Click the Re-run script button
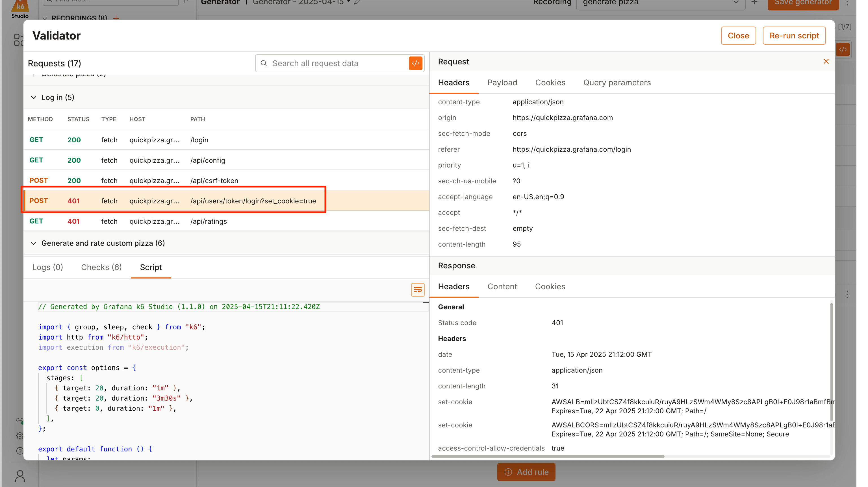This screenshot has height=487, width=868. 794,36
